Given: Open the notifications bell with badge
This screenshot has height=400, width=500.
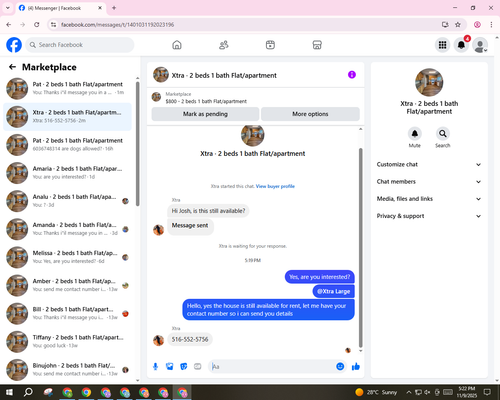Looking at the screenshot, I should tap(461, 45).
